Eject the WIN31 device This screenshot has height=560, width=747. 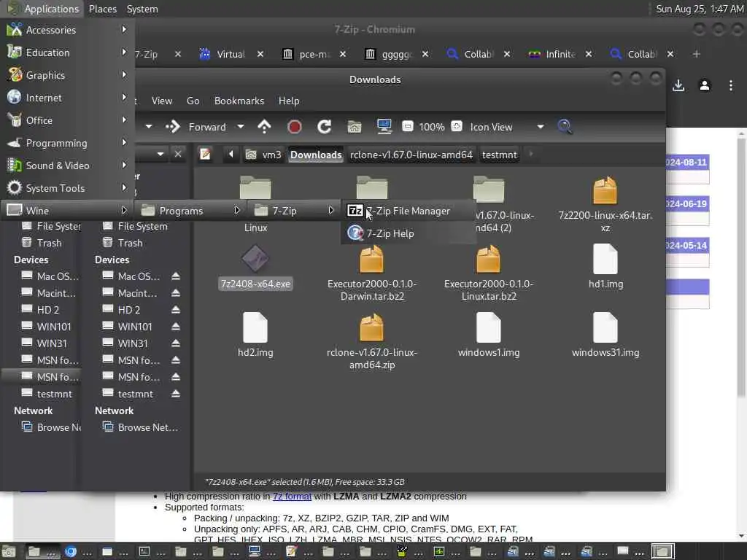coord(176,343)
